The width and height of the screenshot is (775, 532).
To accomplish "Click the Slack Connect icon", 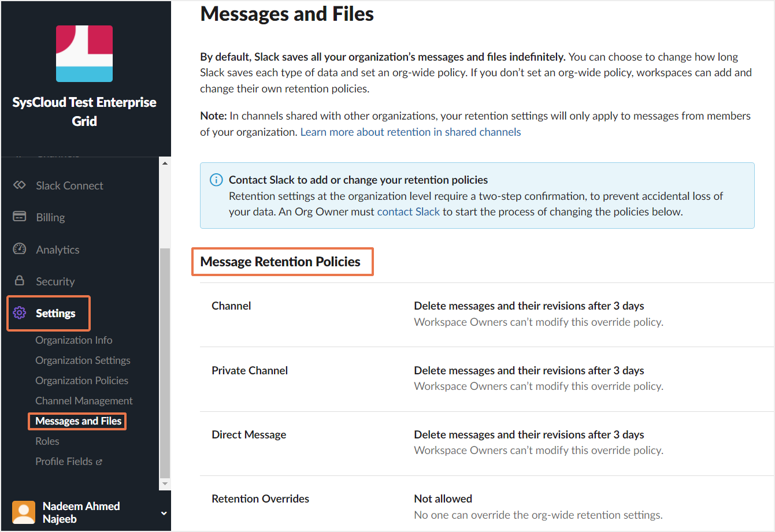I will click(x=20, y=185).
